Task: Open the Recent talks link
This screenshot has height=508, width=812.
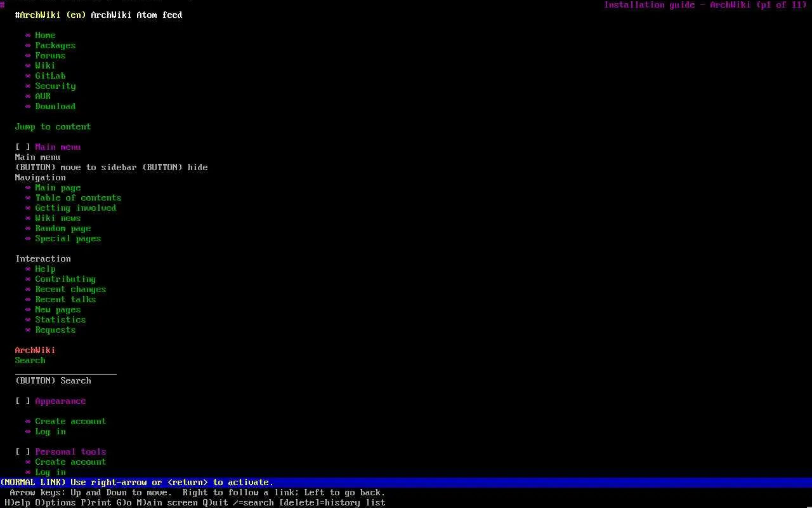Action: pyautogui.click(x=65, y=299)
